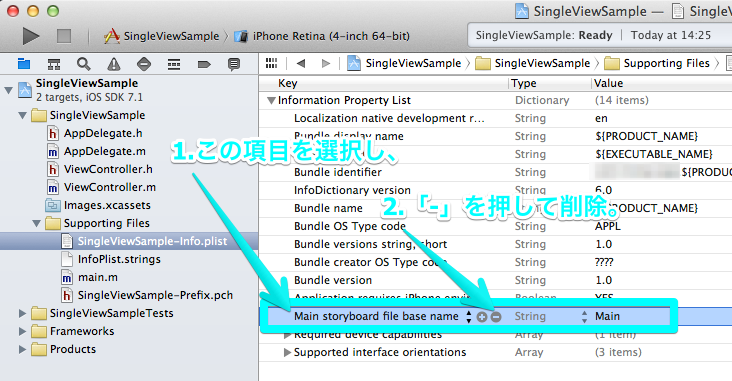This screenshot has height=381, width=732.
Task: Add row with plus button beside Main storyboard
Action: [x=482, y=317]
